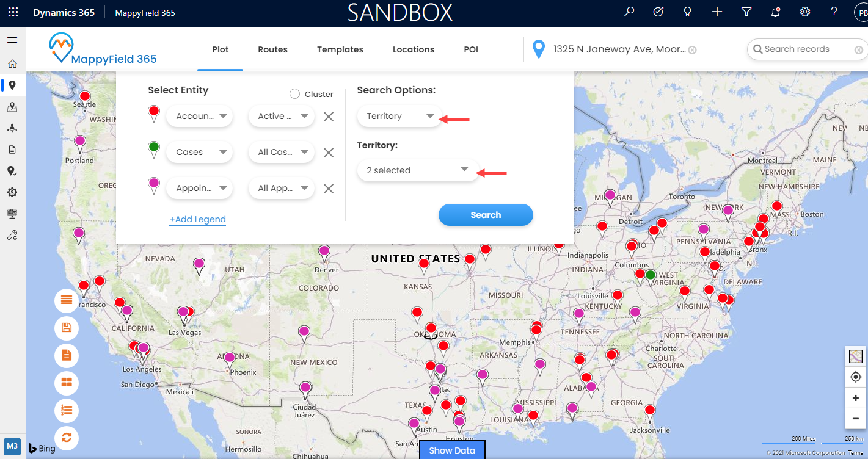Switch to the POI tab
The width and height of the screenshot is (868, 459).
tap(471, 49)
